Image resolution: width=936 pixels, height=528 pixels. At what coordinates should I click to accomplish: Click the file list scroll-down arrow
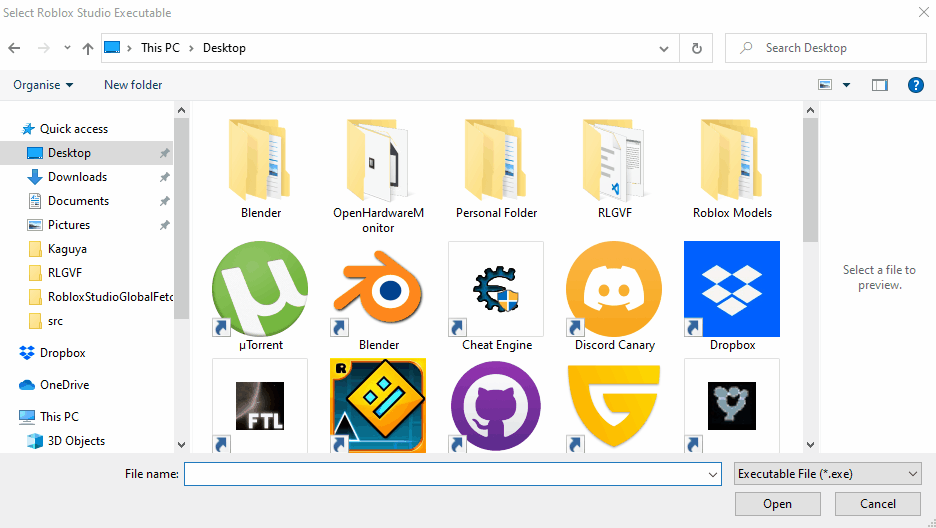point(810,444)
